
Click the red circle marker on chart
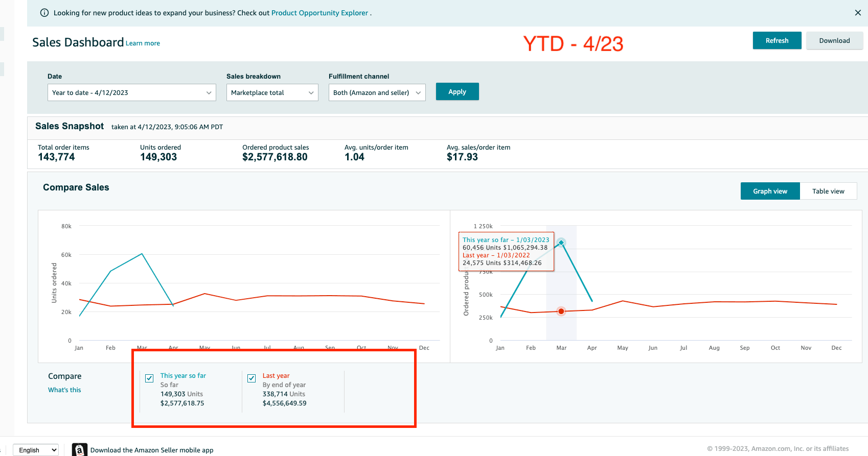click(561, 311)
